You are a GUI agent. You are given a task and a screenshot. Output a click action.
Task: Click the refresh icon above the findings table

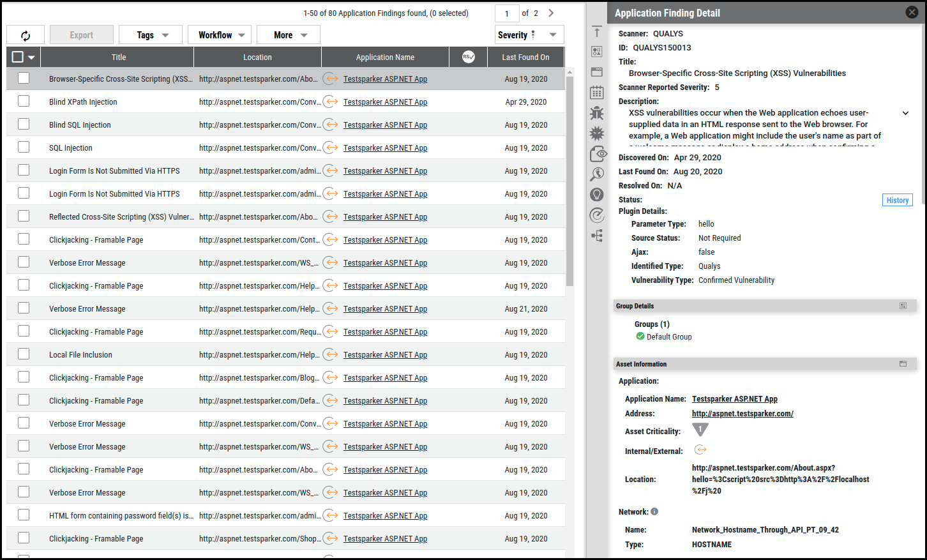tap(26, 34)
